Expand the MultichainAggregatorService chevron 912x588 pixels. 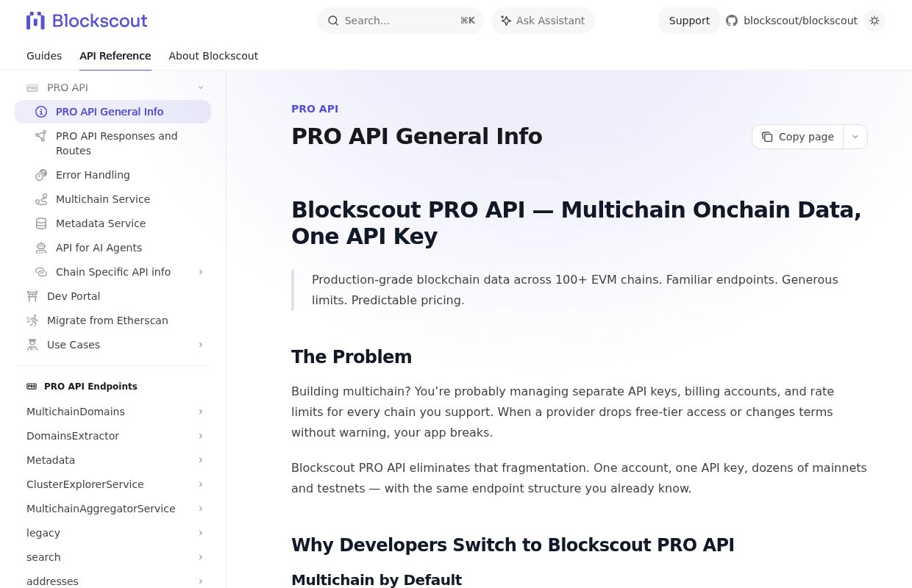201,509
